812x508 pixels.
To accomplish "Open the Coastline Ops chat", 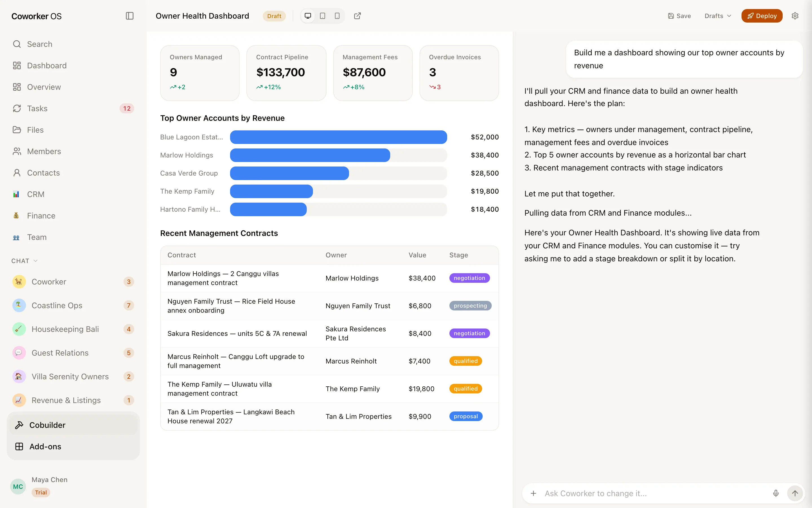I will click(73, 305).
